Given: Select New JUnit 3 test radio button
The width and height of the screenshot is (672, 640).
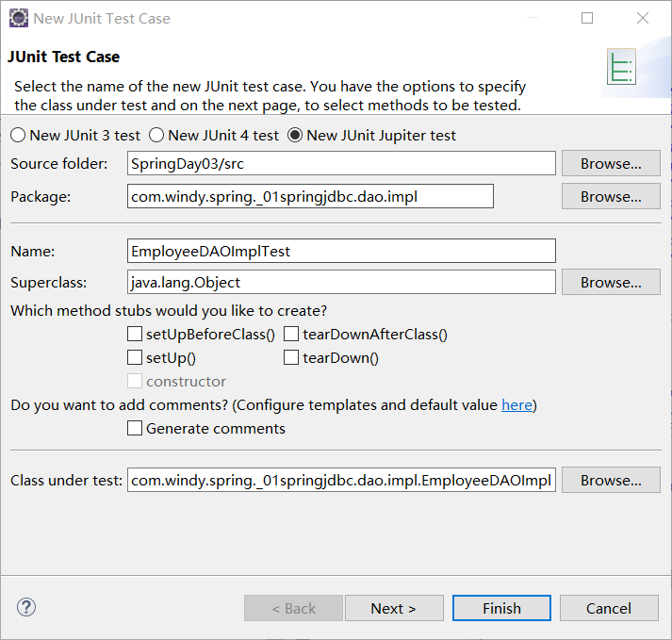Looking at the screenshot, I should 18,136.
